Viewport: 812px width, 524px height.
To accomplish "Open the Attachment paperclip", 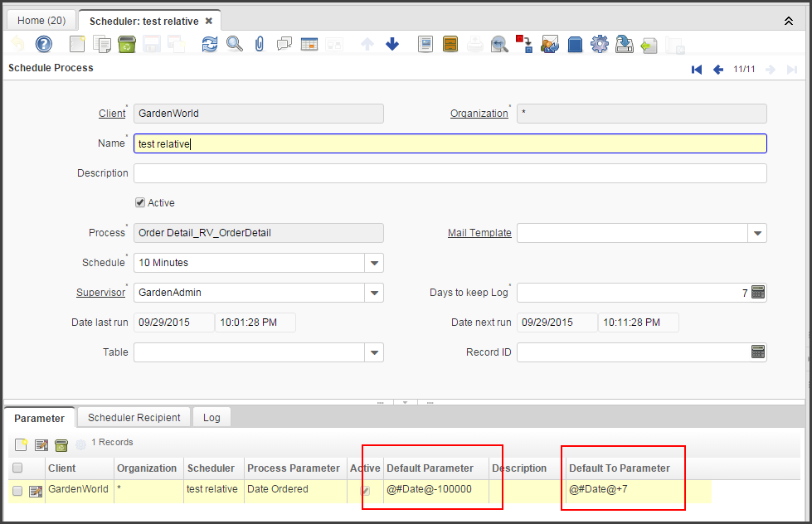I will [259, 43].
